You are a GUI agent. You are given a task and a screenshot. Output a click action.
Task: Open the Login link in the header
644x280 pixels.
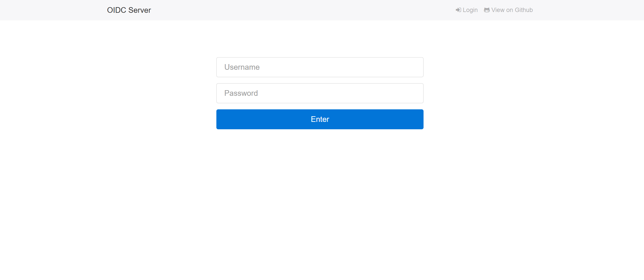coord(467,10)
